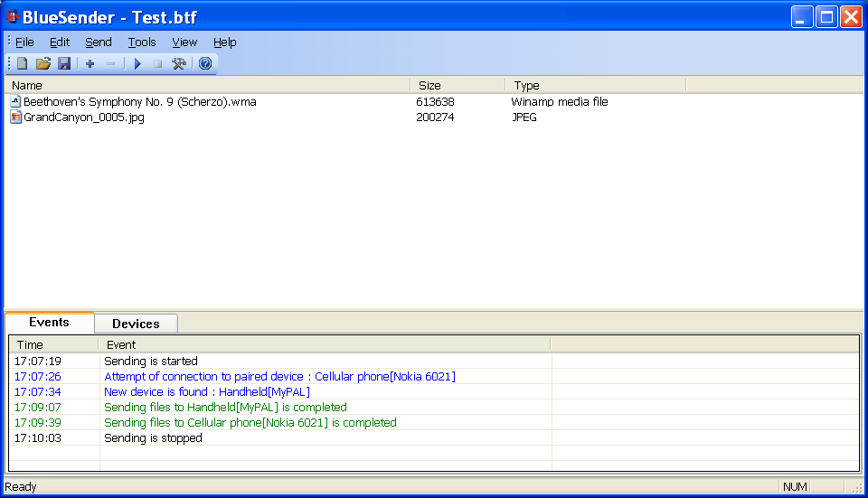The height and width of the screenshot is (498, 868).
Task: Click the resize grip in status bar corner
Action: pyautogui.click(x=857, y=487)
